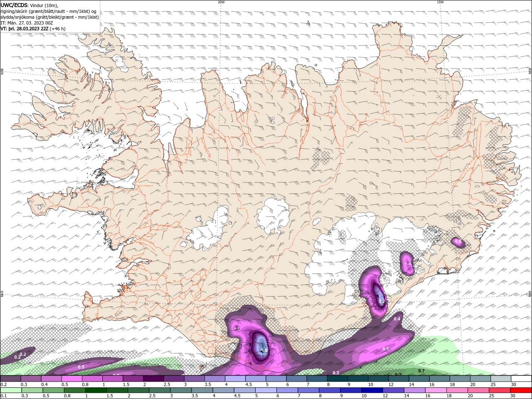Click the '20W' longitude label

click(221, 2)
